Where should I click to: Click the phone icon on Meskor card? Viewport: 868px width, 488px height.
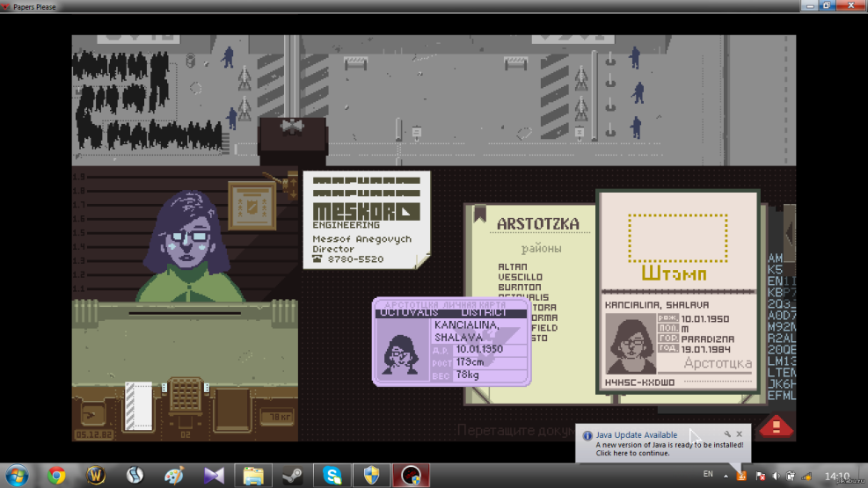(x=317, y=259)
